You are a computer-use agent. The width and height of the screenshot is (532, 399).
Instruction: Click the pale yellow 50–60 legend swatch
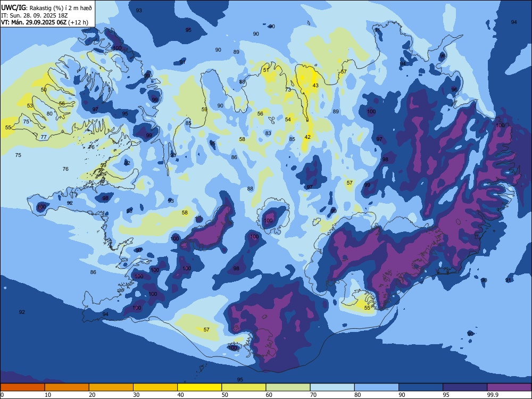(x=244, y=387)
